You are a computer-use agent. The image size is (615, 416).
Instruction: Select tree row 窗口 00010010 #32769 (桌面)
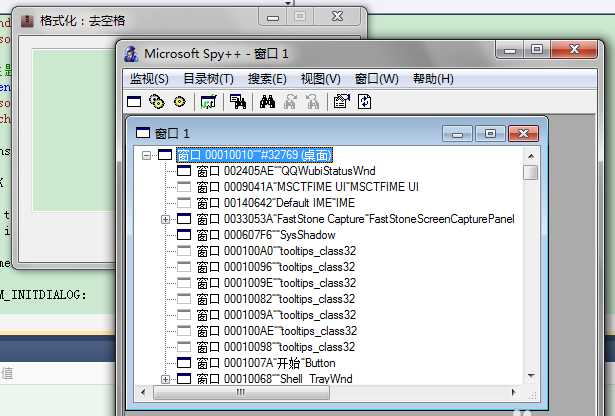tap(254, 155)
